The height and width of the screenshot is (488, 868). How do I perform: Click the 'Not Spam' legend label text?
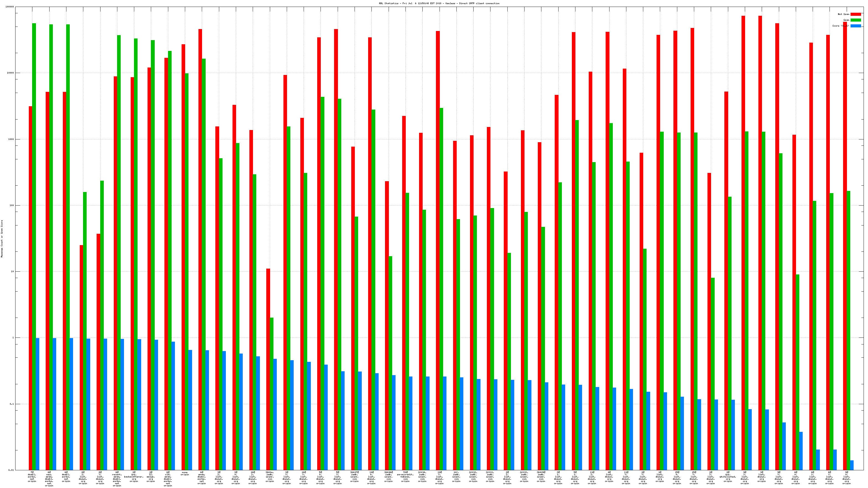coord(843,14)
